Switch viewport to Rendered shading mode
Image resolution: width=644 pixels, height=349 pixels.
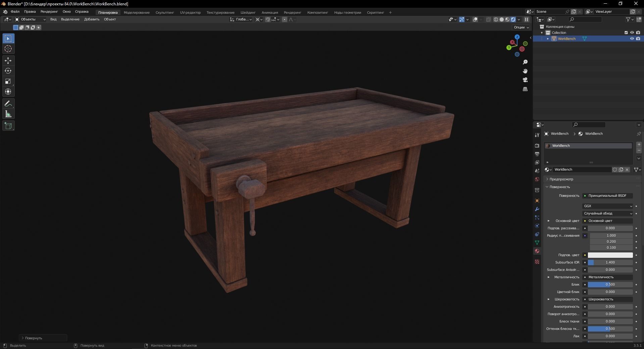pos(513,19)
